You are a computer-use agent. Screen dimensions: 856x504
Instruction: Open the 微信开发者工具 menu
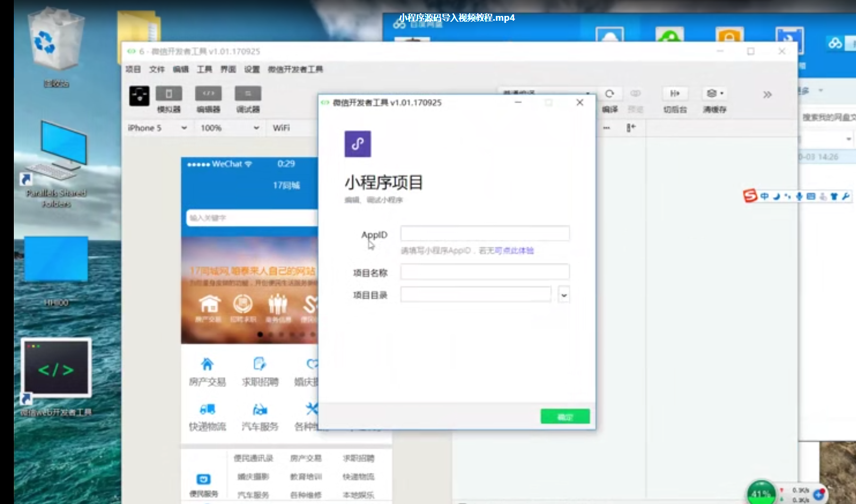click(295, 69)
